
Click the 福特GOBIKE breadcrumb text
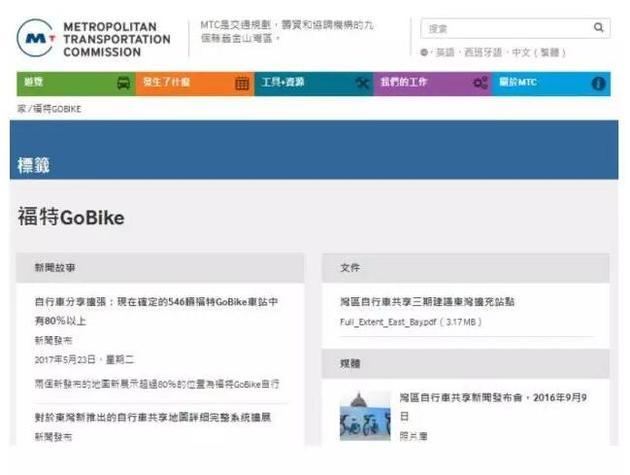(x=57, y=109)
